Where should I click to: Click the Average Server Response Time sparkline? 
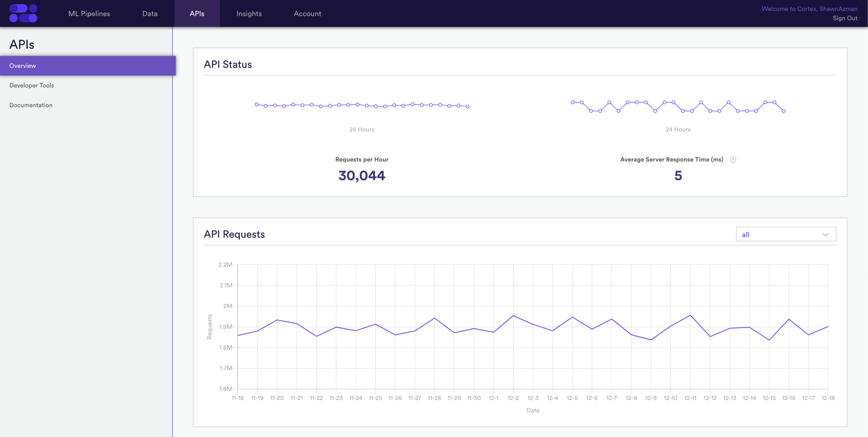tap(677, 106)
